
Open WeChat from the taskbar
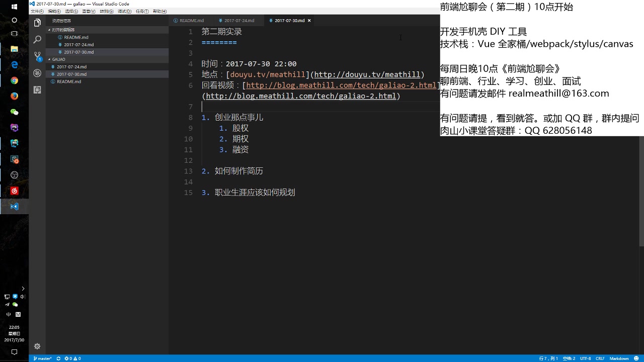click(14, 112)
